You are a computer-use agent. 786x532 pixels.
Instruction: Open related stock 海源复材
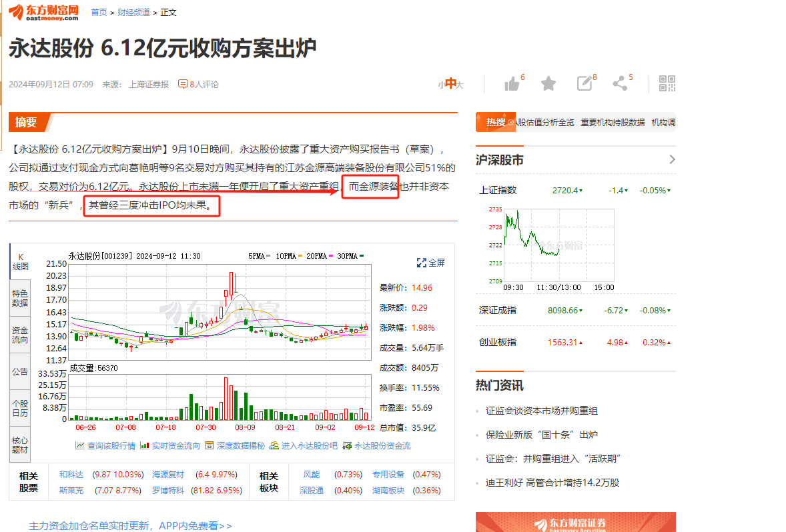168,475
